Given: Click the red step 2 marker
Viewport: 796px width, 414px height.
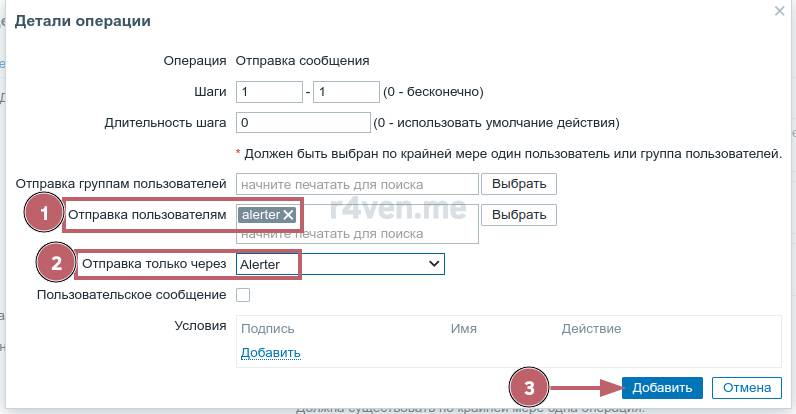Looking at the screenshot, I should point(56,264).
